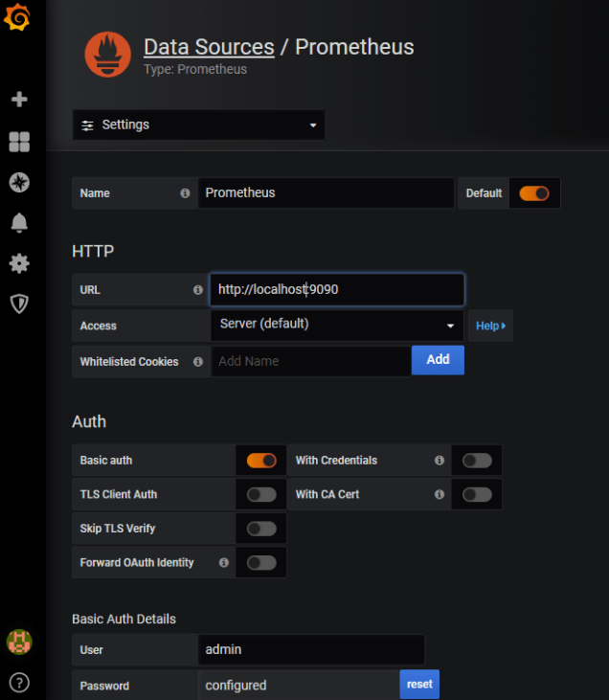Click the "Type: Prometheus" subtitle text
Viewport: 609px width, 700px height.
coord(195,69)
